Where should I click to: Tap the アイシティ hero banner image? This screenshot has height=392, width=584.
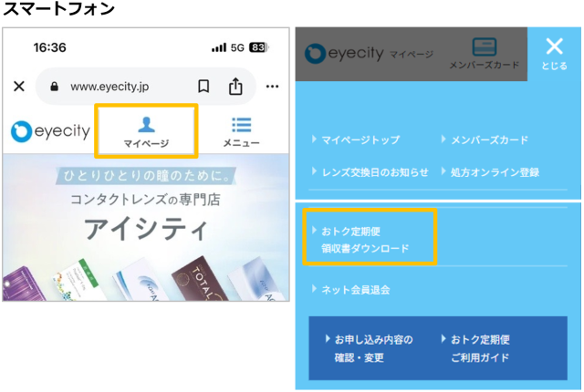(146, 227)
